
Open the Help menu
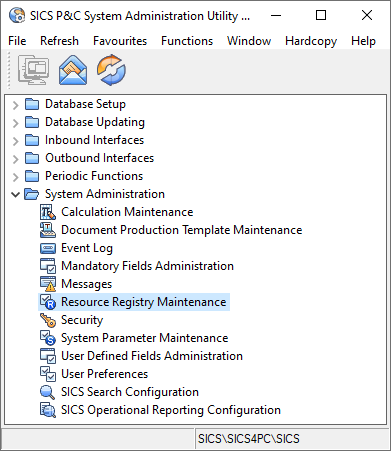pyautogui.click(x=363, y=41)
